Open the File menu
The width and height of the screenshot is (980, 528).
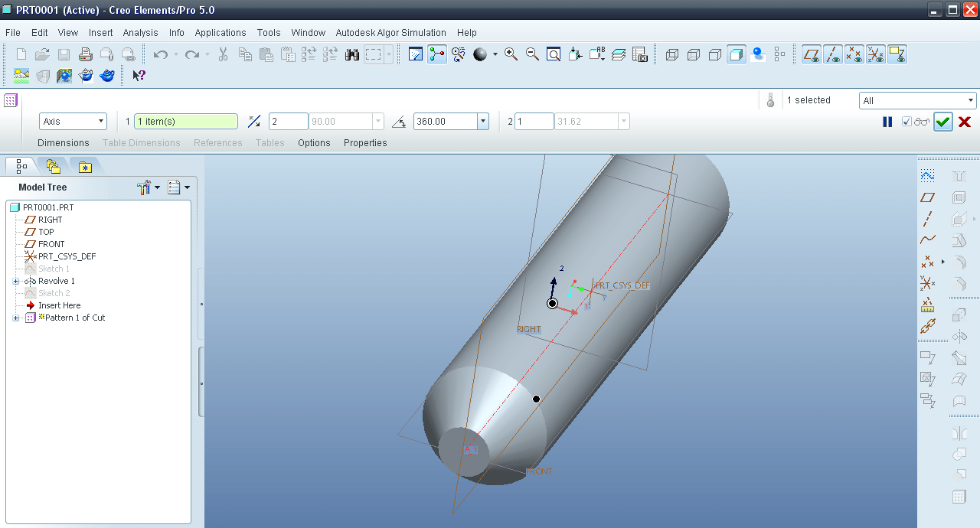coord(12,33)
